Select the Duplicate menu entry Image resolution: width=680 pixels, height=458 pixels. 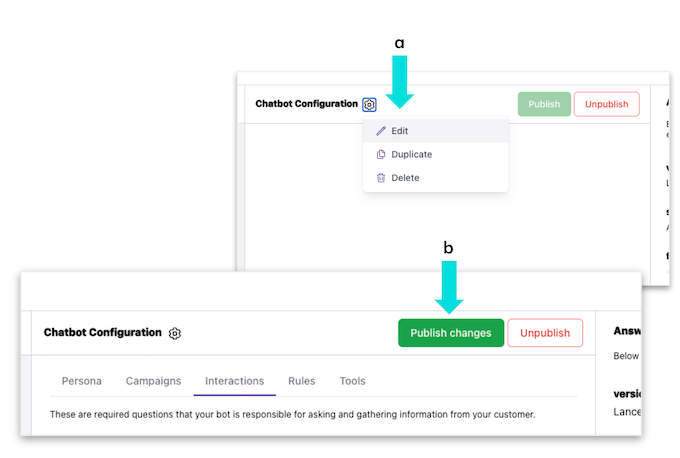411,155
